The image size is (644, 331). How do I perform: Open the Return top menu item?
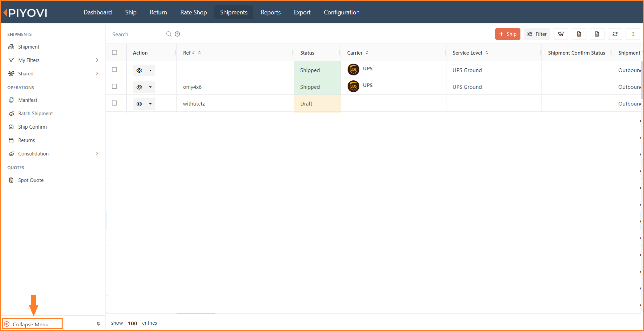pyautogui.click(x=158, y=12)
